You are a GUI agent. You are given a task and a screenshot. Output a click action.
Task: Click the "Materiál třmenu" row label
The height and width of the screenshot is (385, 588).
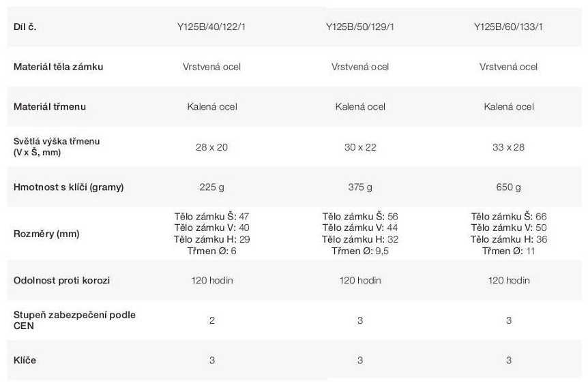50,106
